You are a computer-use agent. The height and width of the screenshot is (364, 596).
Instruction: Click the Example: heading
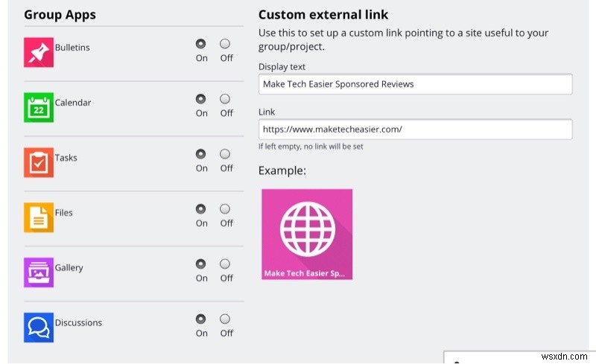282,170
